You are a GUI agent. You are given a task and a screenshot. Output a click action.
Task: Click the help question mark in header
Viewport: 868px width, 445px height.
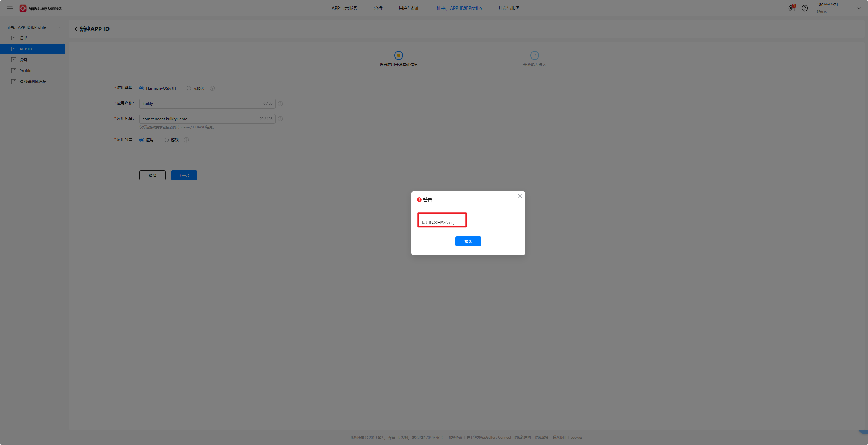[x=805, y=8]
